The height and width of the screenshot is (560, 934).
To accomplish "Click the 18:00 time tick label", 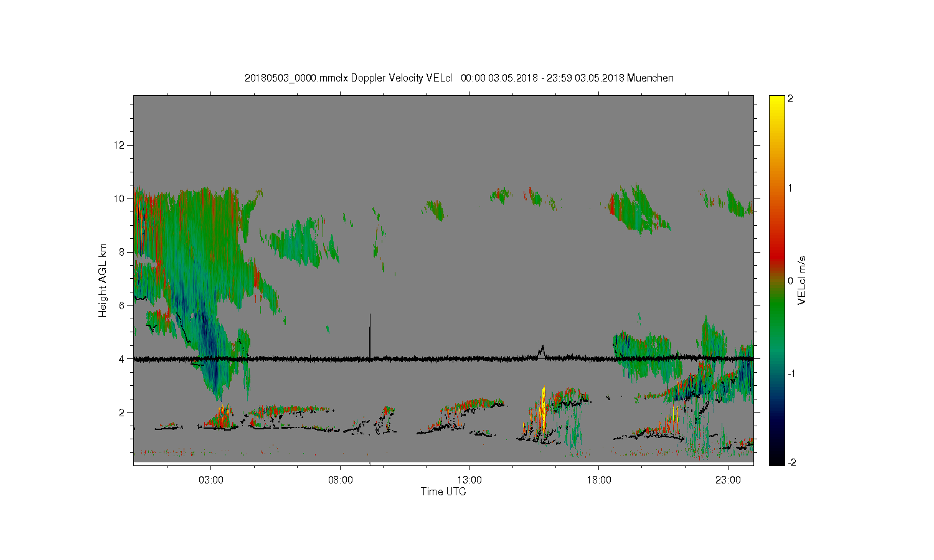I will 599,480.
